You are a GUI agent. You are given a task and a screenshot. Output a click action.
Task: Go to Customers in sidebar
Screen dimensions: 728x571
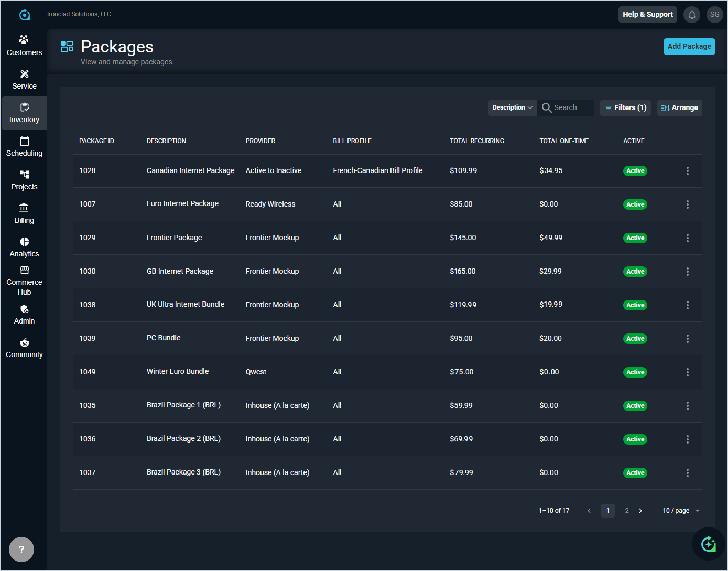click(24, 46)
